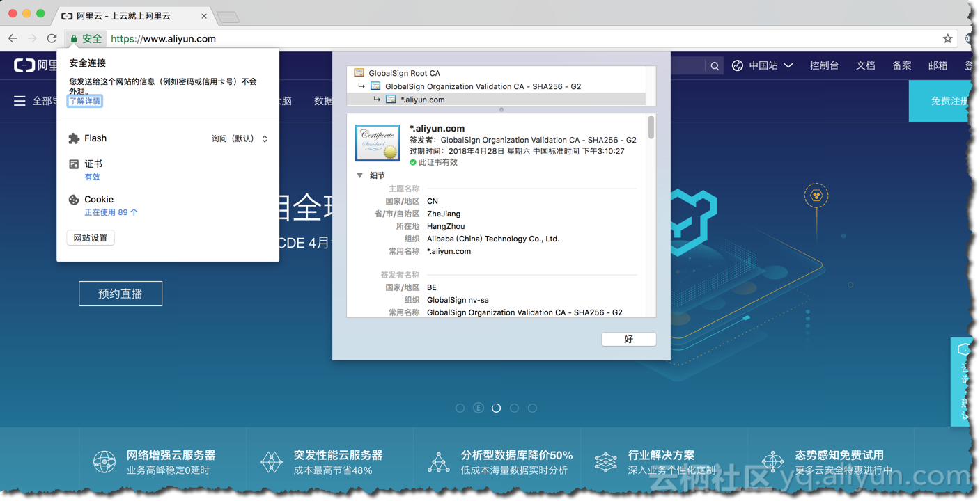This screenshot has height=501, width=980.
Task: Open certificate 有效 link
Action: [92, 177]
